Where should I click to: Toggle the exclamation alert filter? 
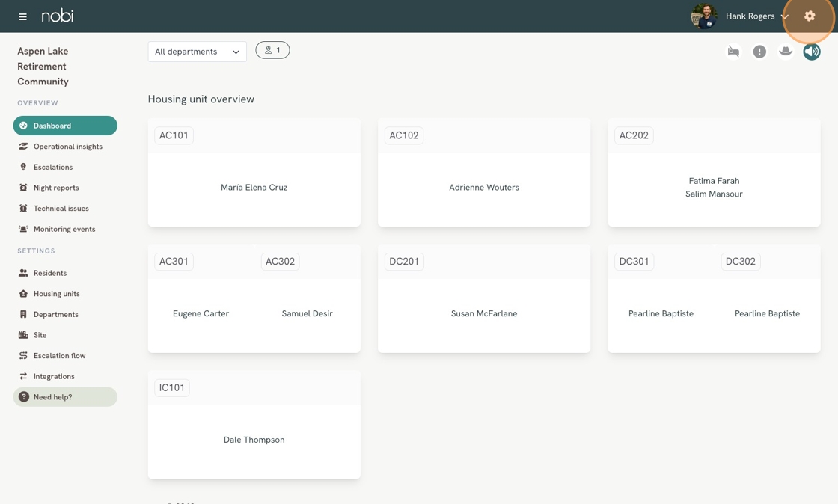(x=759, y=52)
